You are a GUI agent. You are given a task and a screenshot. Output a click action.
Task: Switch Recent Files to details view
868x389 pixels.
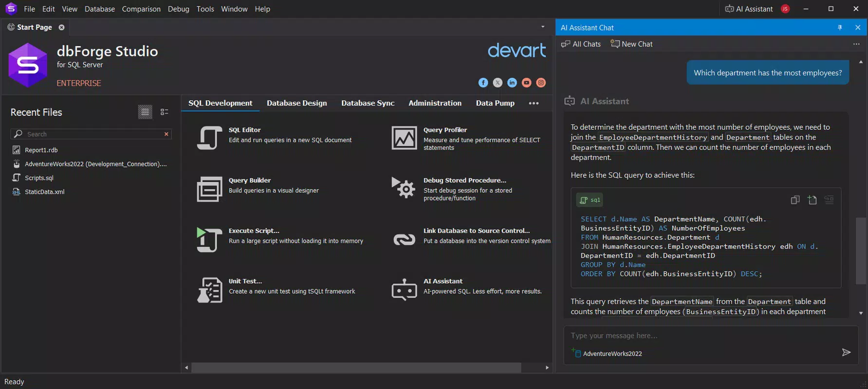[x=165, y=112]
